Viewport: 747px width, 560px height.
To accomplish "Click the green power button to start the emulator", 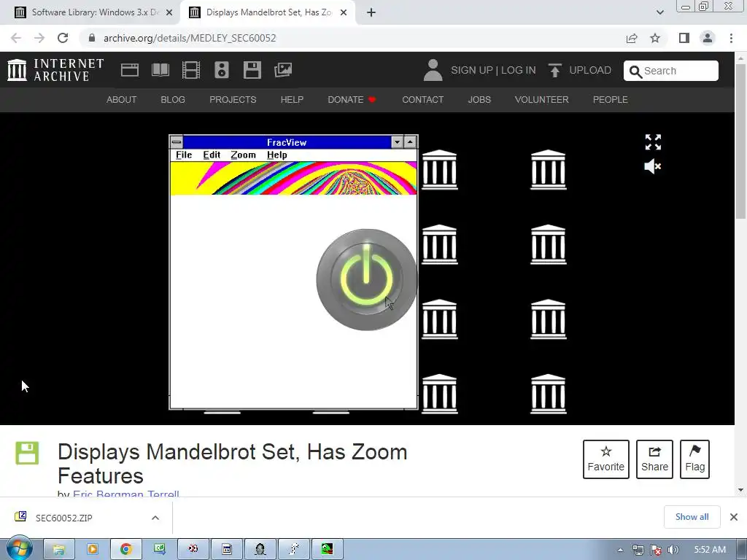I will point(366,279).
